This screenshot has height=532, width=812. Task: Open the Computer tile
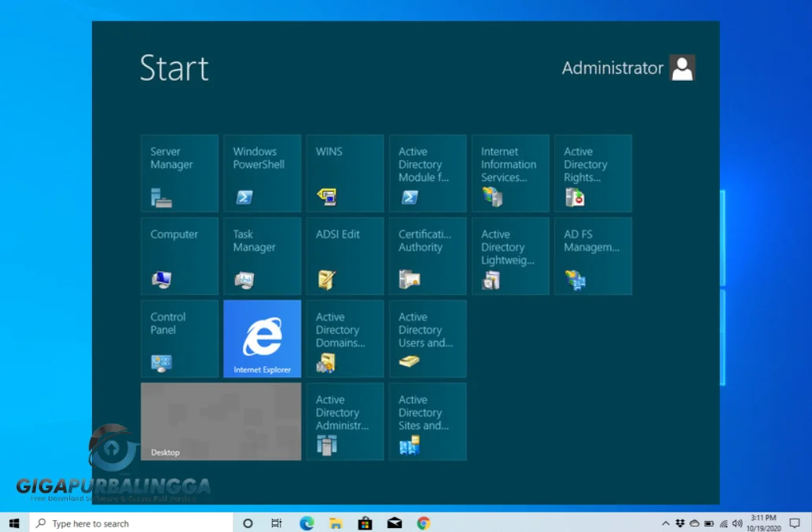pyautogui.click(x=179, y=256)
